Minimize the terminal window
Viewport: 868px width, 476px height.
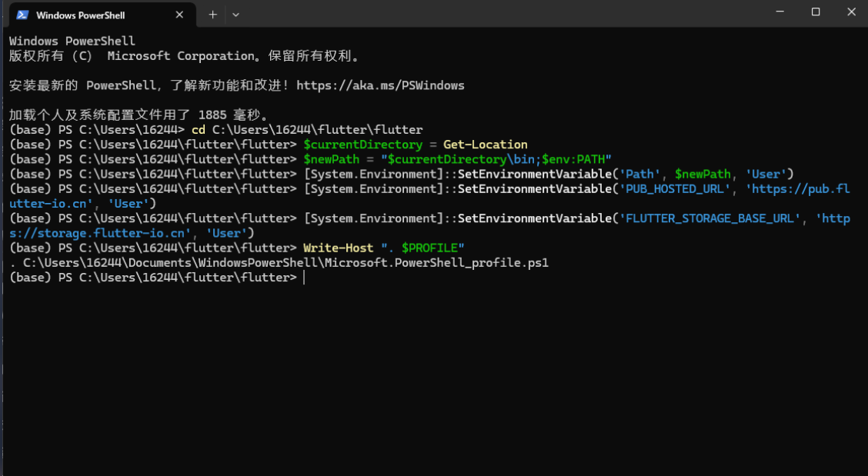[x=780, y=12]
